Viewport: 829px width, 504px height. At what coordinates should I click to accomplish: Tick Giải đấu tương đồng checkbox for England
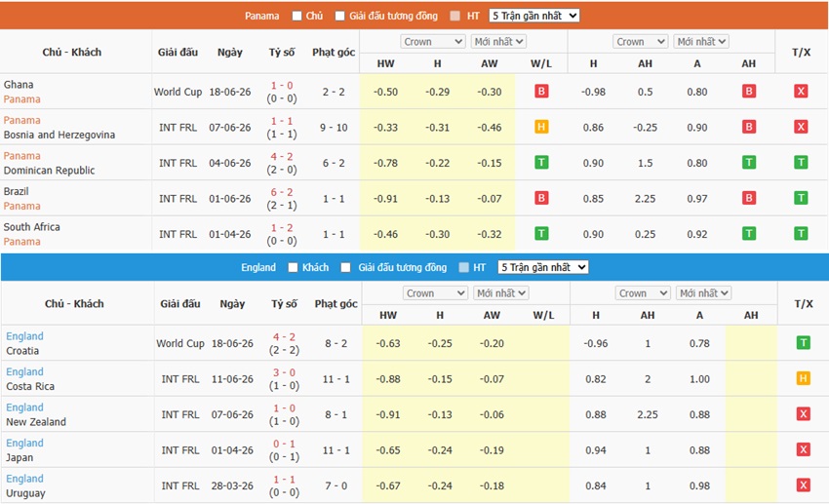click(346, 267)
